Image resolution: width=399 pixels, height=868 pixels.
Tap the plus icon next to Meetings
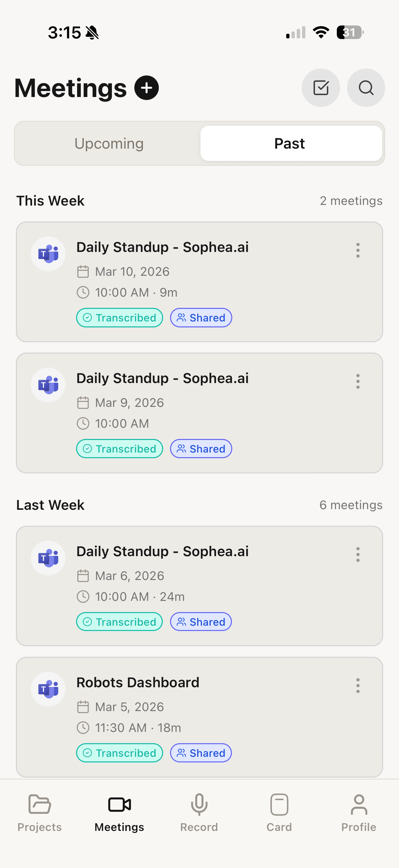tap(147, 88)
